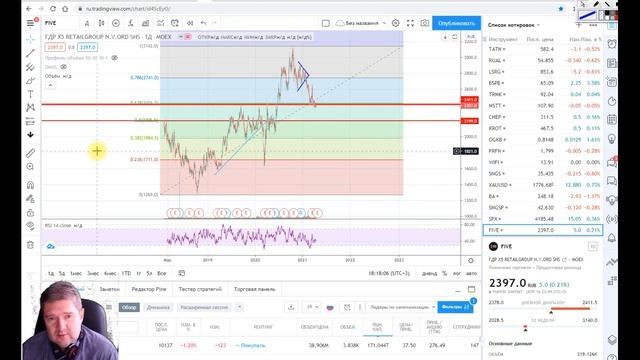
Task: Add symbol to watchlist plus icon
Action: pyautogui.click(x=579, y=25)
